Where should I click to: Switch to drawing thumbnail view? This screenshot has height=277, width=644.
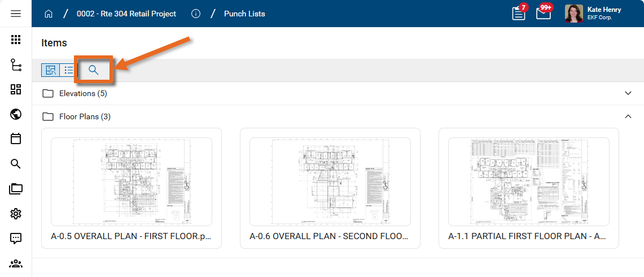click(x=51, y=70)
